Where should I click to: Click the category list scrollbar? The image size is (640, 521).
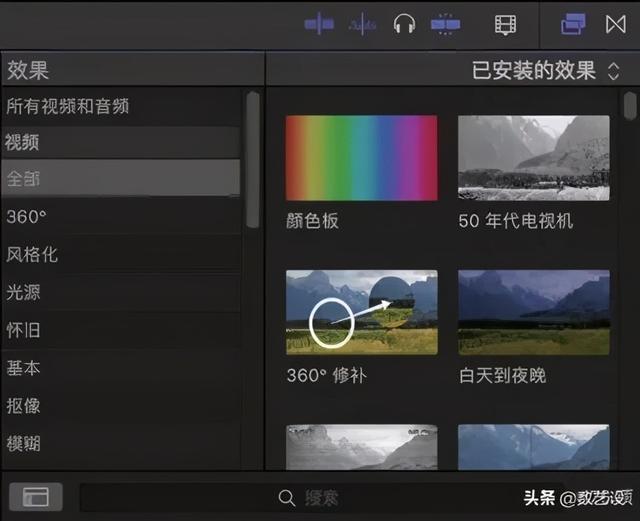click(253, 159)
